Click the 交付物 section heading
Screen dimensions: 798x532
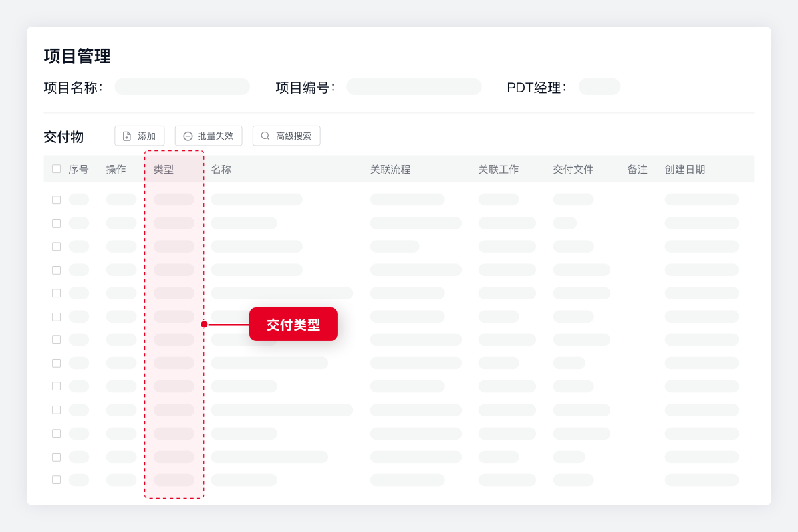pyautogui.click(x=64, y=137)
